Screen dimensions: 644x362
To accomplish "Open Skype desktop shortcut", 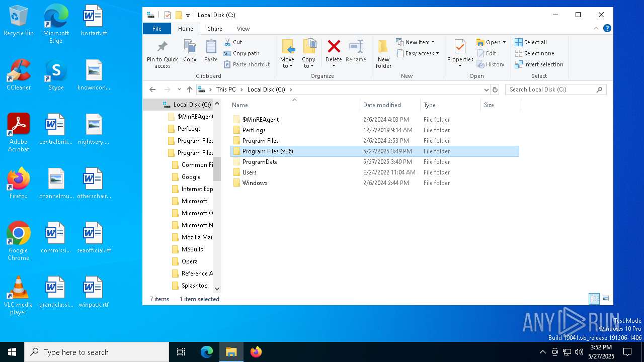I will click(x=56, y=75).
